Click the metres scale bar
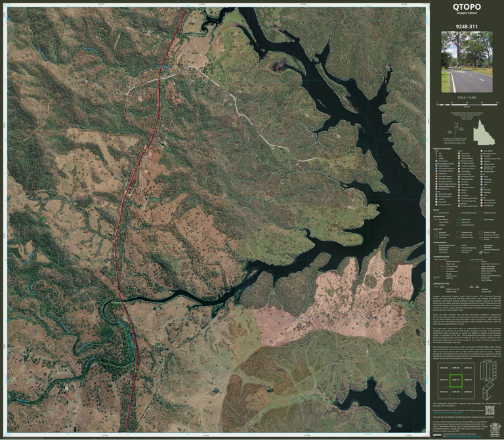The height and width of the screenshot is (440, 504). pos(467,104)
